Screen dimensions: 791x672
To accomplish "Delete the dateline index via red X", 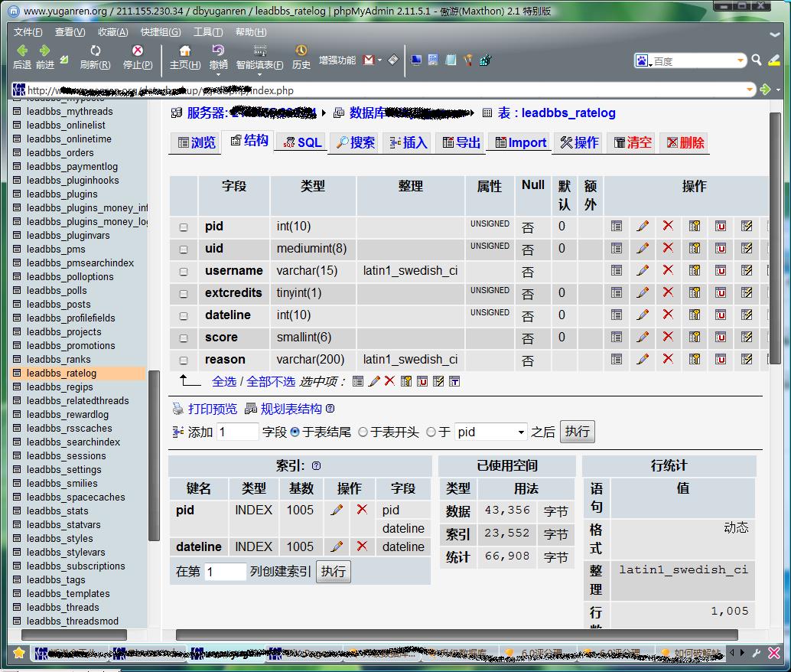I will click(x=362, y=546).
